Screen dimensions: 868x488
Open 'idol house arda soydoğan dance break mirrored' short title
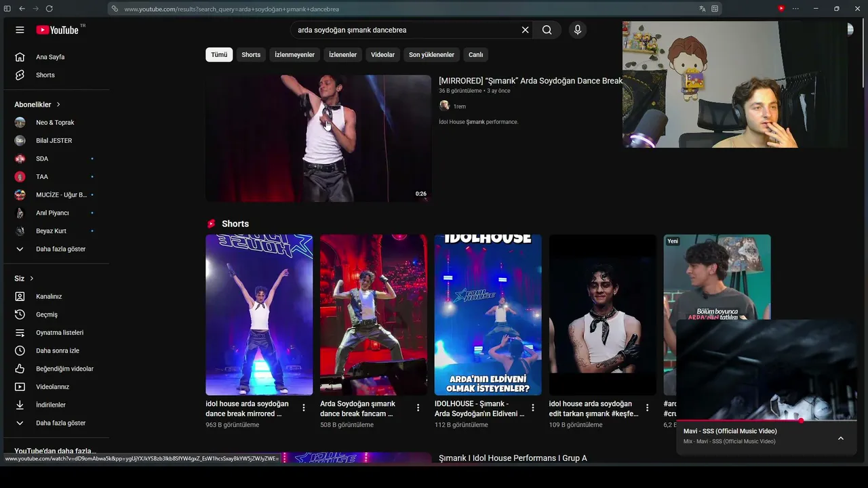[x=248, y=409]
